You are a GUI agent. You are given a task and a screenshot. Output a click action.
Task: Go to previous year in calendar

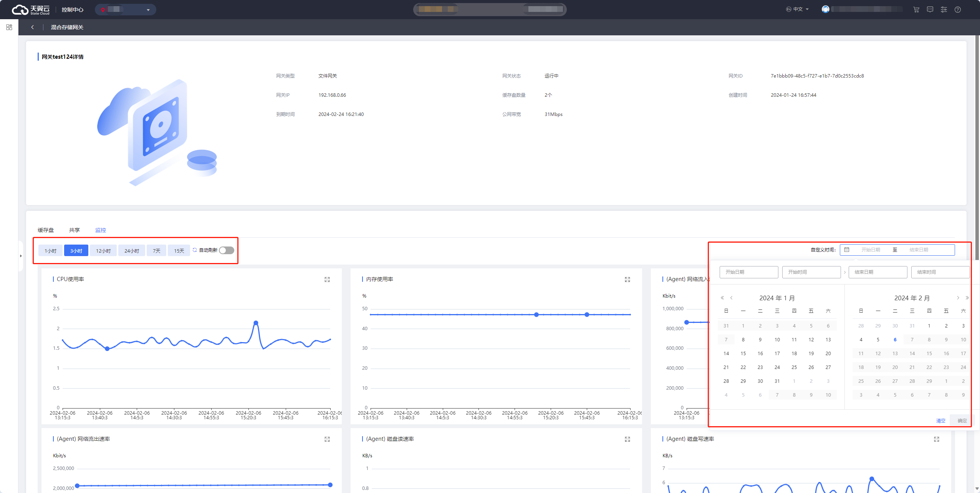(722, 298)
